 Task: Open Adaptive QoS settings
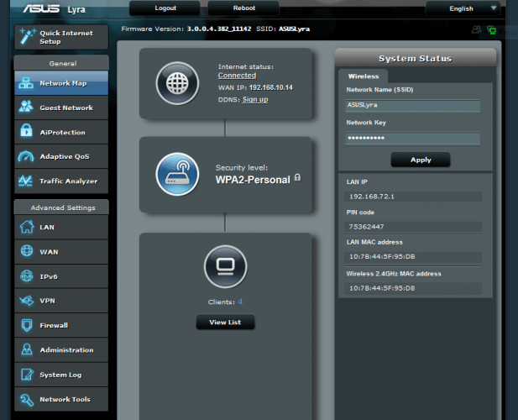61,156
